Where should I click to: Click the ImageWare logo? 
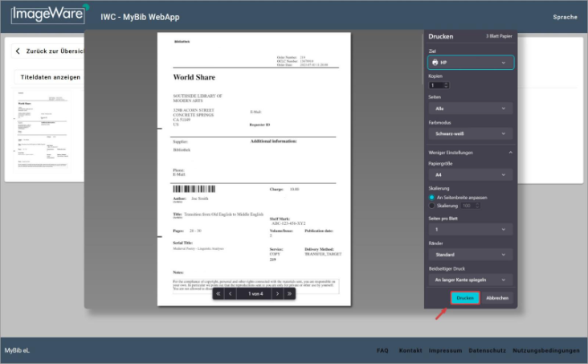[50, 15]
